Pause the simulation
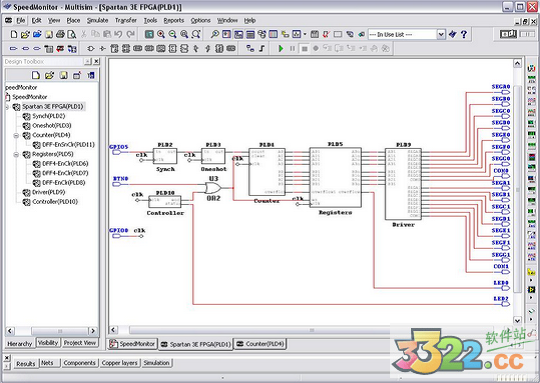The height and width of the screenshot is (383, 540). point(292,49)
